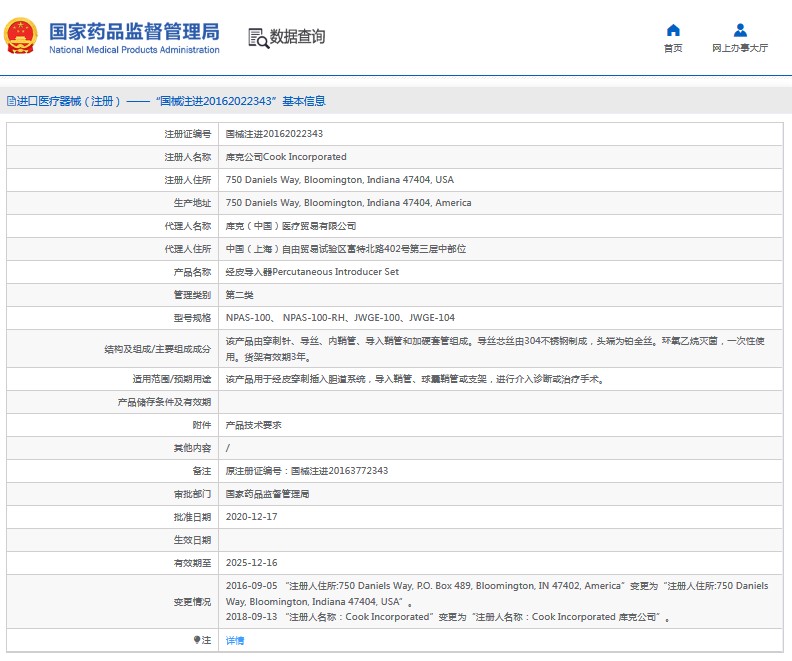Click the lightbulb icon beside 注
The image size is (792, 661).
point(196,640)
